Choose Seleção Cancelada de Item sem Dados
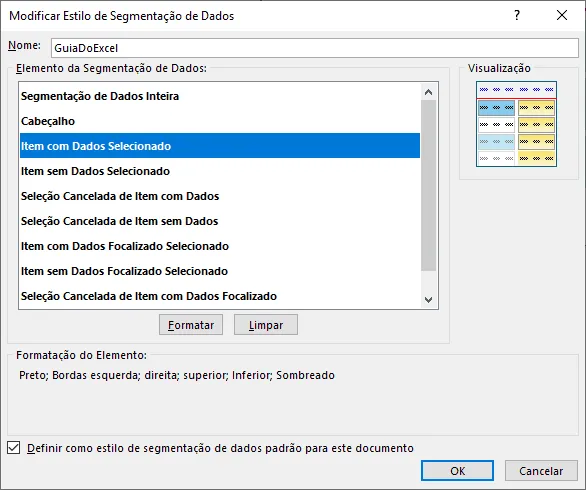This screenshot has width=586, height=490. pos(220,221)
